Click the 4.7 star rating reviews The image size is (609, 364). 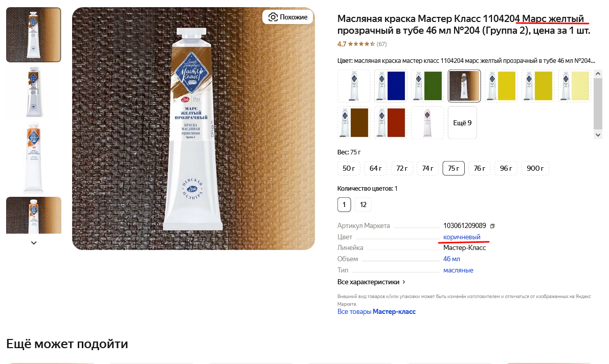pos(362,44)
